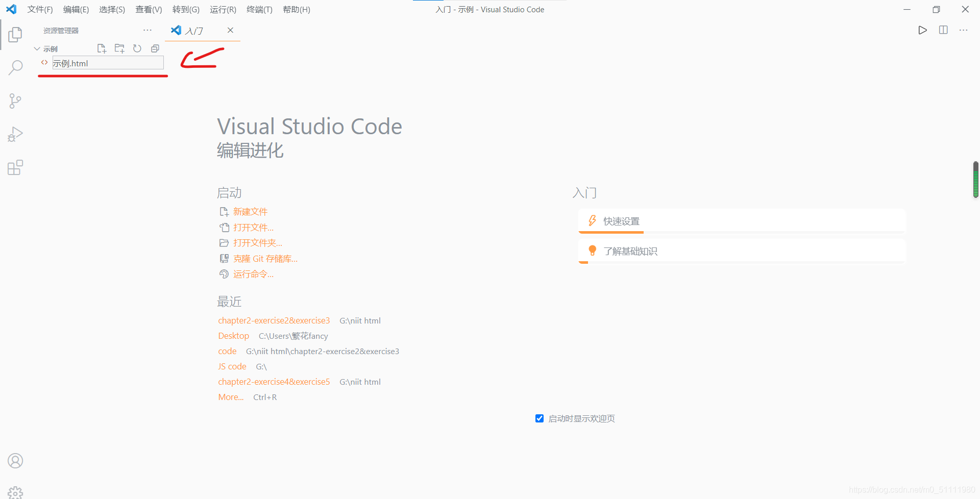Viewport: 980px width, 499px height.
Task: Split the editor to the right
Action: (943, 30)
